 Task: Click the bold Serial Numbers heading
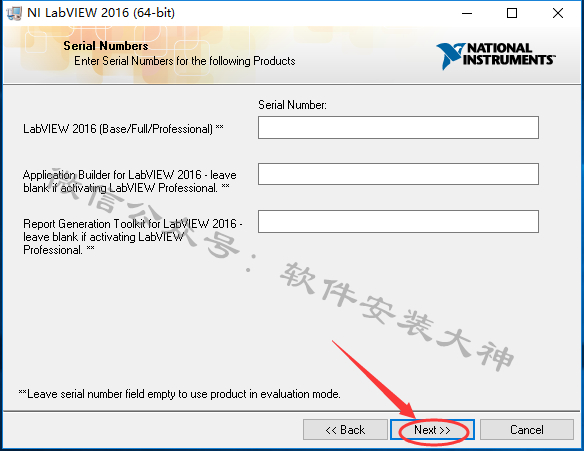coord(106,46)
